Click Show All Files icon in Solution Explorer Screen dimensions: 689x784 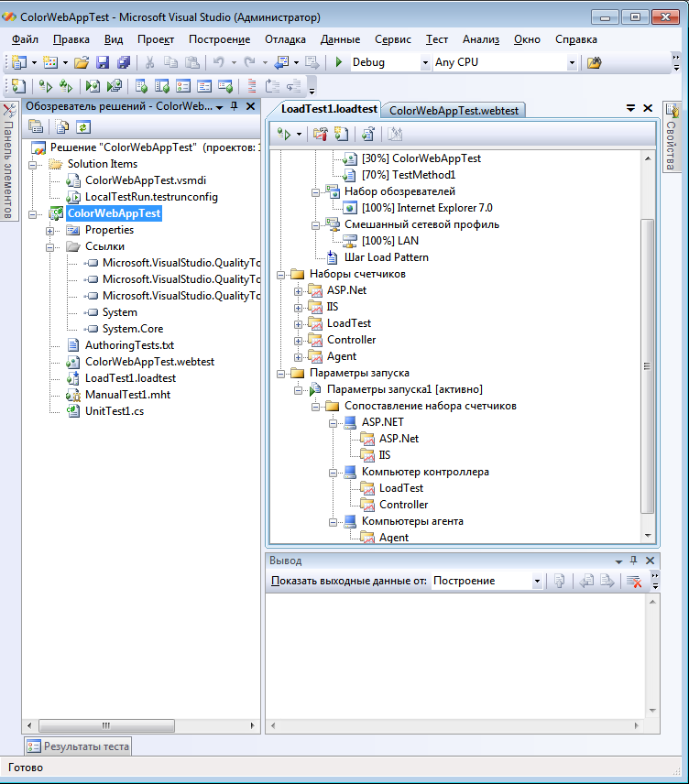pos(61,127)
